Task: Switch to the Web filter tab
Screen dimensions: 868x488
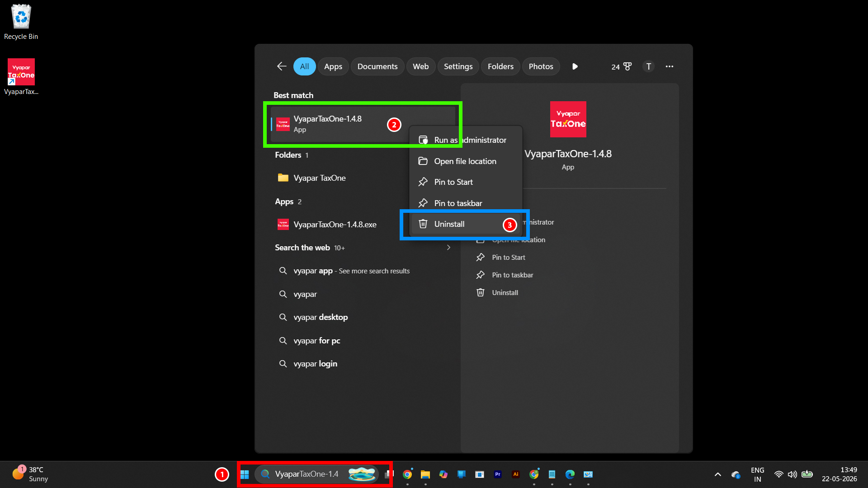Action: pos(420,66)
